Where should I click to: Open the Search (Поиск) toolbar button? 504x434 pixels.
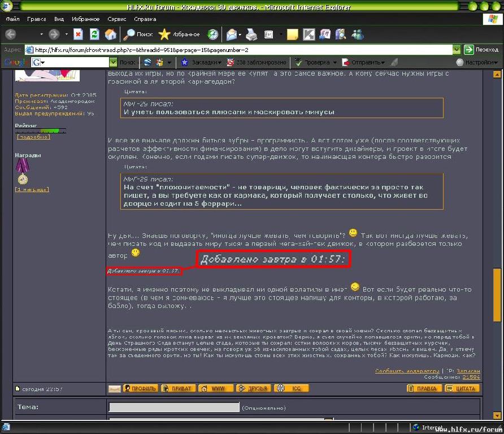[x=138, y=34]
